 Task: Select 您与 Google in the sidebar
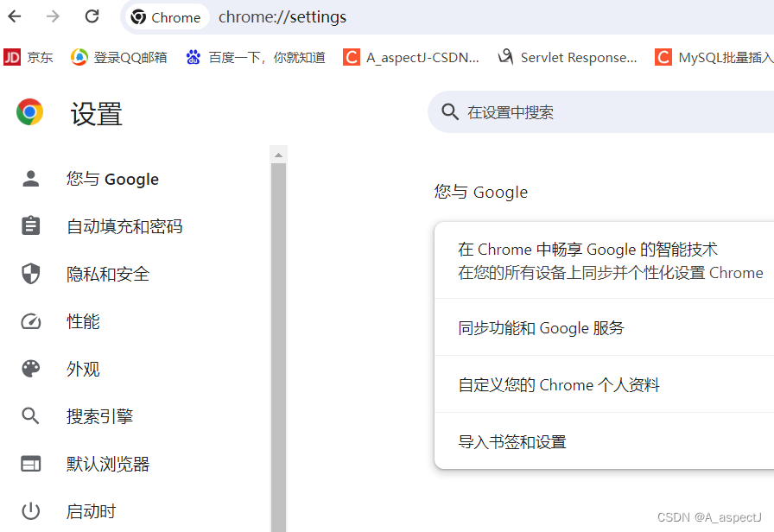(112, 179)
